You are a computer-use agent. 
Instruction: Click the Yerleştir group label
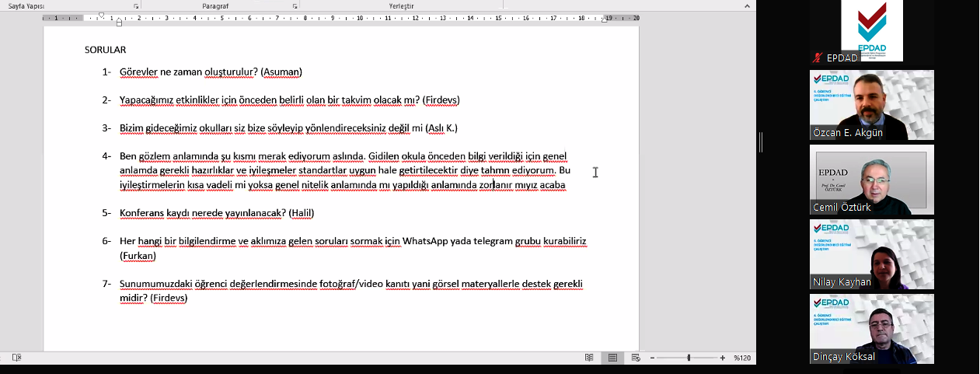click(x=401, y=6)
